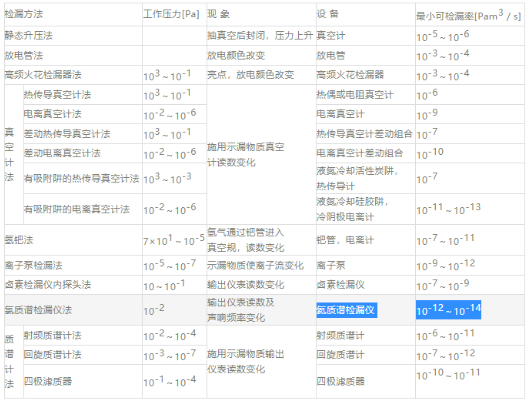The width and height of the screenshot is (530, 403).
Task: Click the highlighted 氦质谱检漏仪 equipment cell
Action: click(346, 310)
